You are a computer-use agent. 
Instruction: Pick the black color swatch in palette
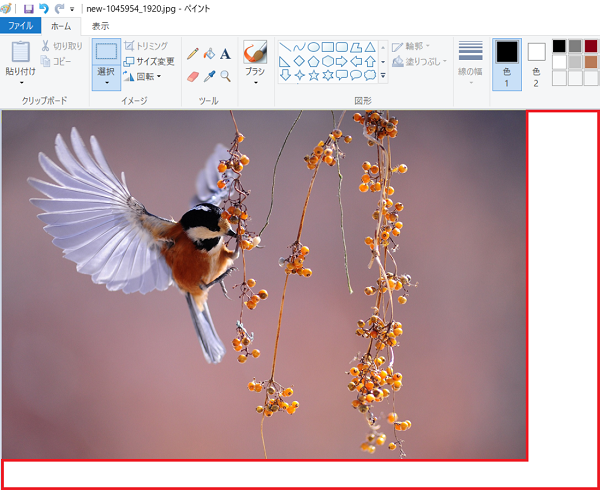click(x=559, y=46)
